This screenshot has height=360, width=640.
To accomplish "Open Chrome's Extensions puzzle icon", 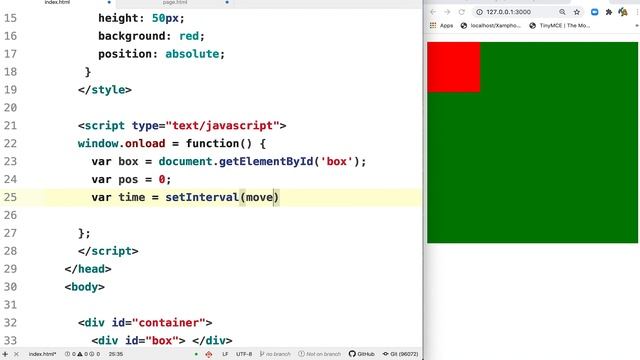I will pyautogui.click(x=609, y=12).
